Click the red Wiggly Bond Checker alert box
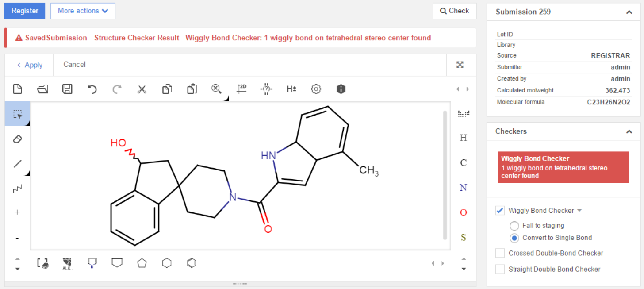The width and height of the screenshot is (644, 289). point(563,167)
